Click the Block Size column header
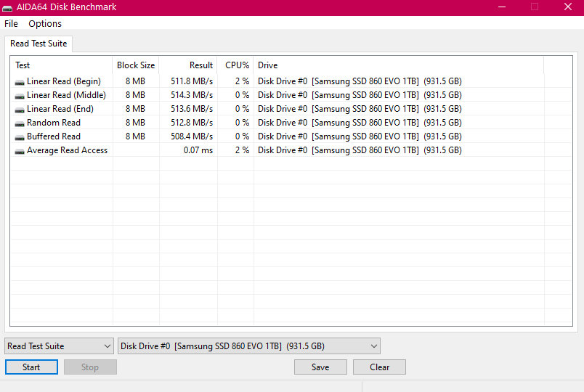The image size is (584, 392). (136, 65)
